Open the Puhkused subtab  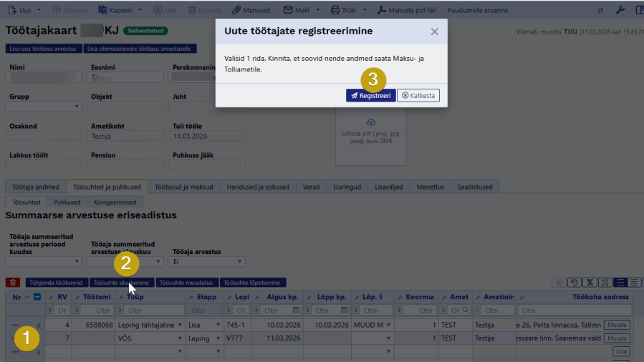(67, 202)
